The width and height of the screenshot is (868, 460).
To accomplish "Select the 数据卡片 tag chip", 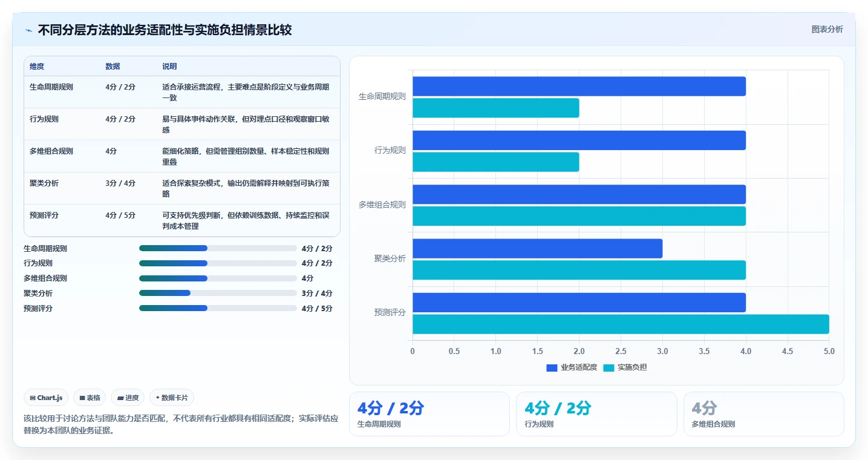I will tap(172, 398).
